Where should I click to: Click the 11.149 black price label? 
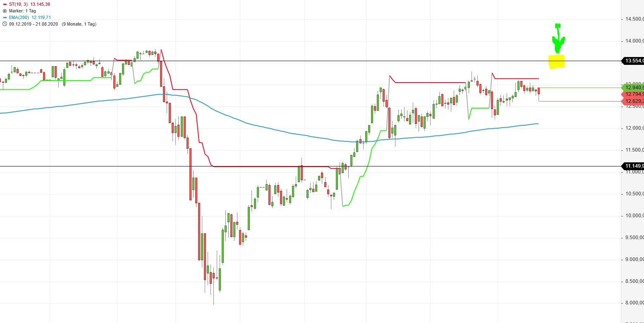(634, 166)
